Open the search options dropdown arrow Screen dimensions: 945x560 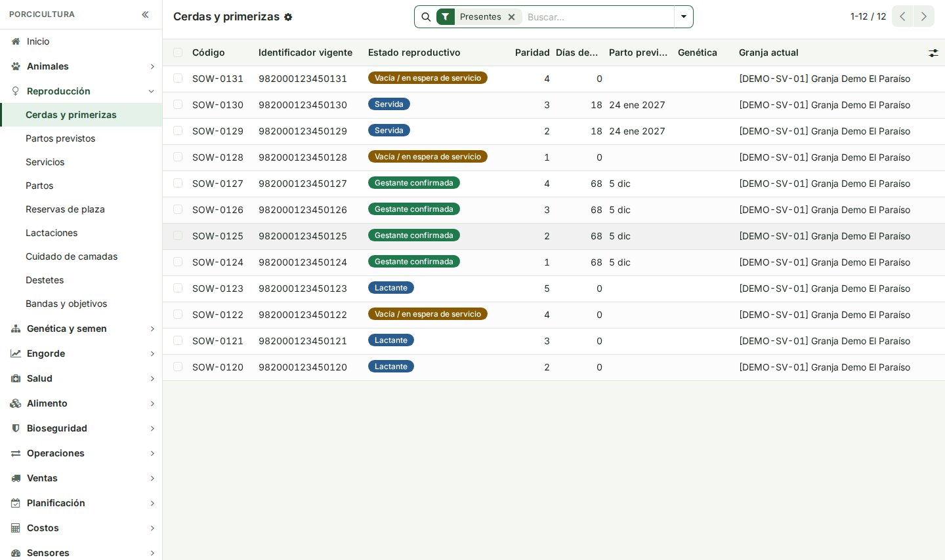684,17
